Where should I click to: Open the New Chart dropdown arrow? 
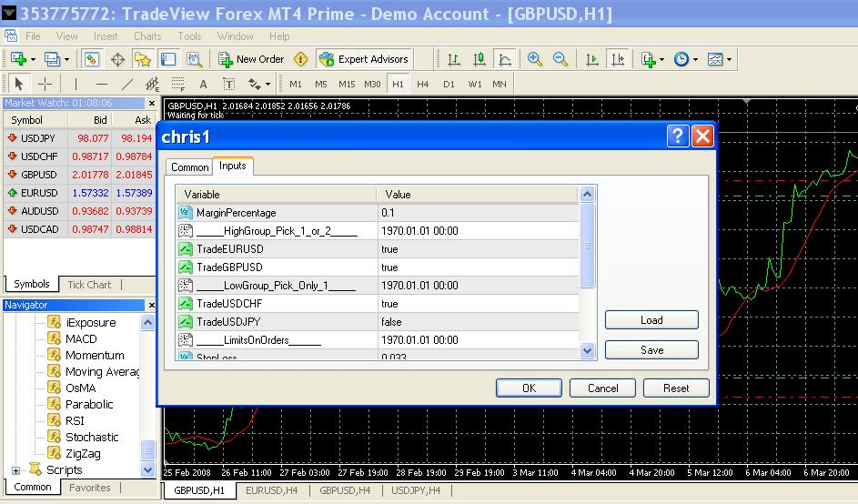pyautogui.click(x=33, y=60)
